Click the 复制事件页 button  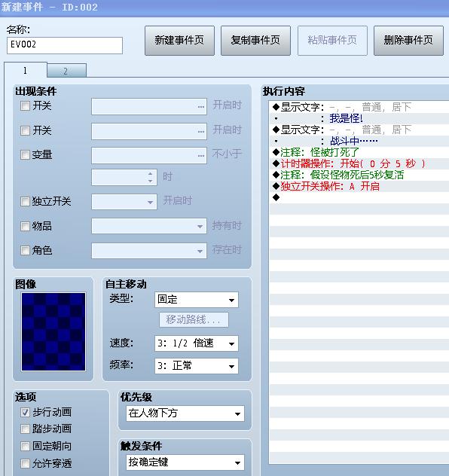point(255,41)
